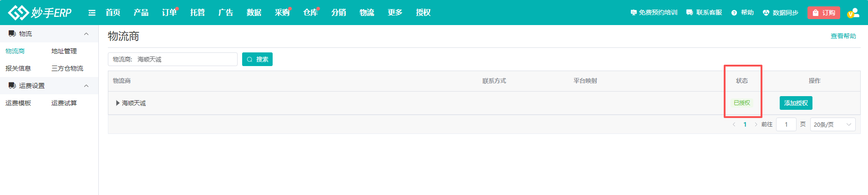Image resolution: width=868 pixels, height=195 pixels.
Task: Click the 添加授权 button
Action: (796, 103)
